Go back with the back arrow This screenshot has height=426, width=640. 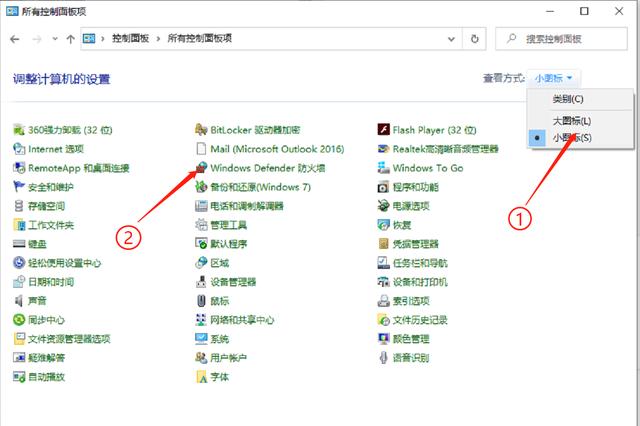point(15,39)
